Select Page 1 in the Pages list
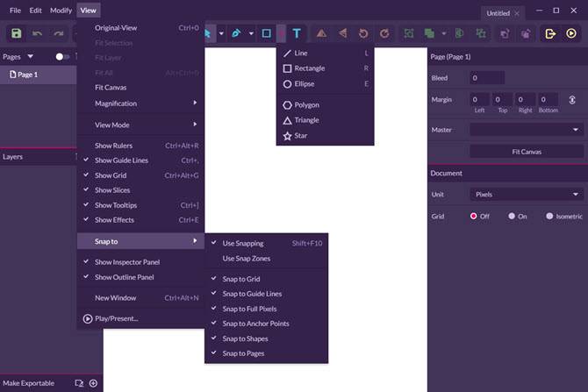Image resolution: width=588 pixels, height=392 pixels. pos(39,75)
